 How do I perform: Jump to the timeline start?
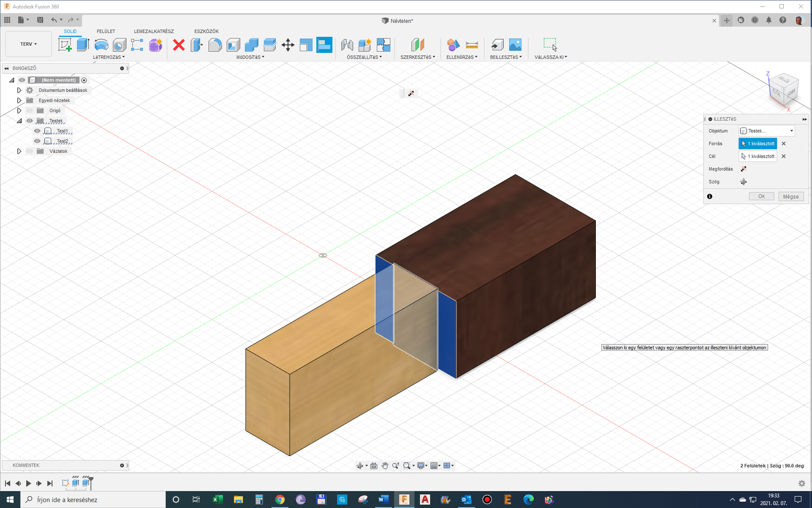tap(8, 483)
